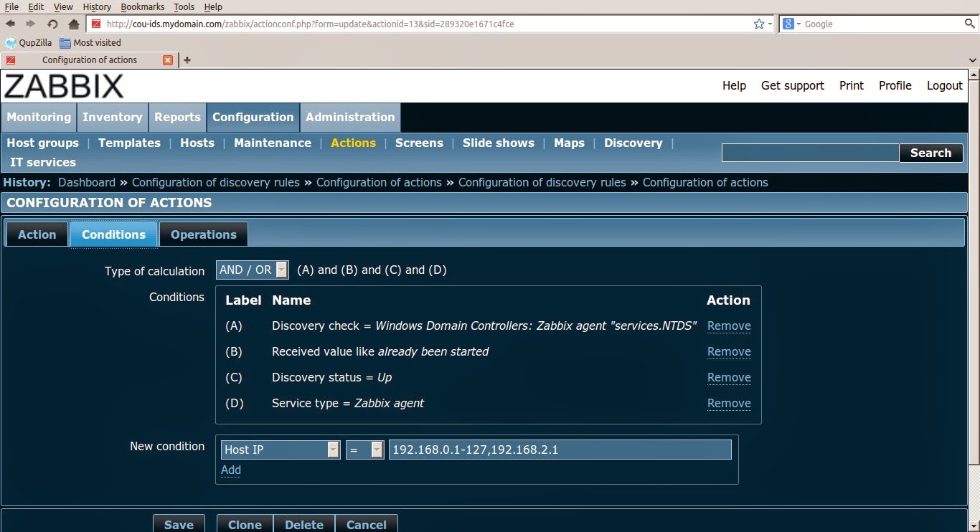Viewport: 980px width, 532px height.
Task: Reload the current page
Action: [x=51, y=24]
